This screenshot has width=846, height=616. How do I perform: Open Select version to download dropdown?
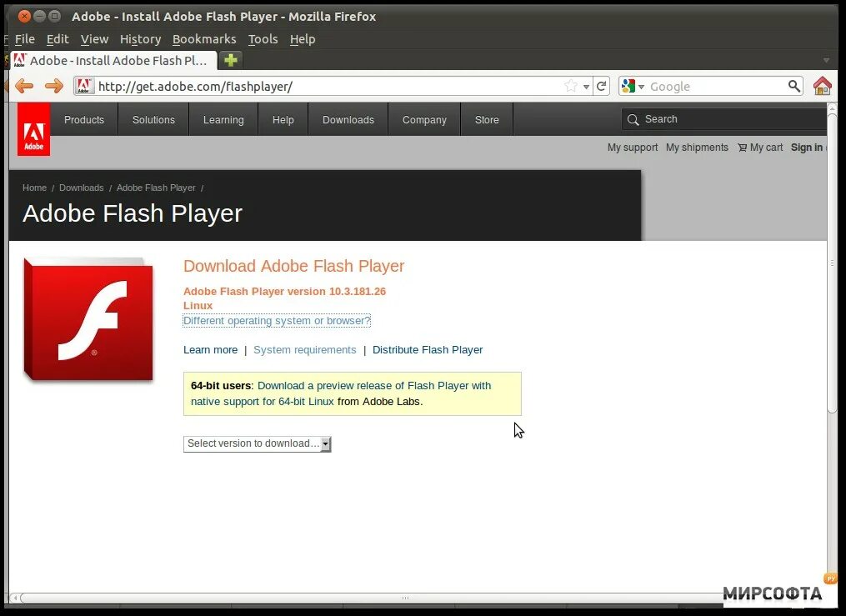[257, 444]
